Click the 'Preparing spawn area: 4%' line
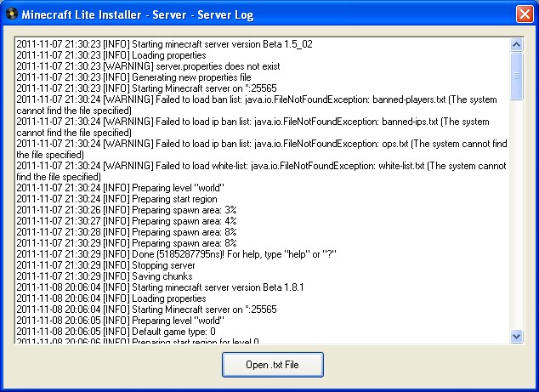Image resolution: width=539 pixels, height=392 pixels. [x=127, y=221]
